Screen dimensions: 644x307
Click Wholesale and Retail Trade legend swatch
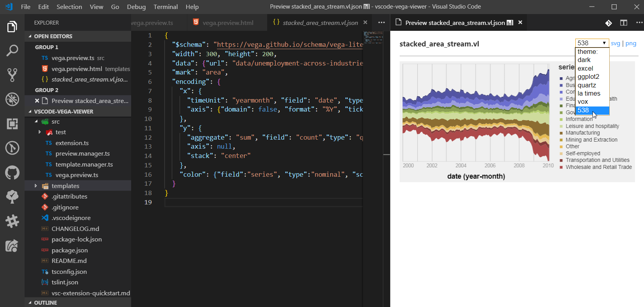pyautogui.click(x=561, y=167)
